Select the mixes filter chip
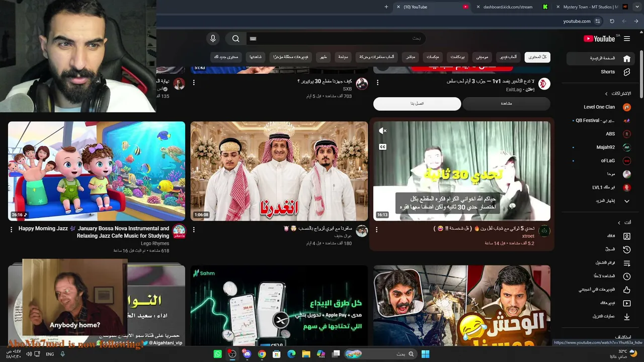The image size is (644, 362). pos(433,57)
